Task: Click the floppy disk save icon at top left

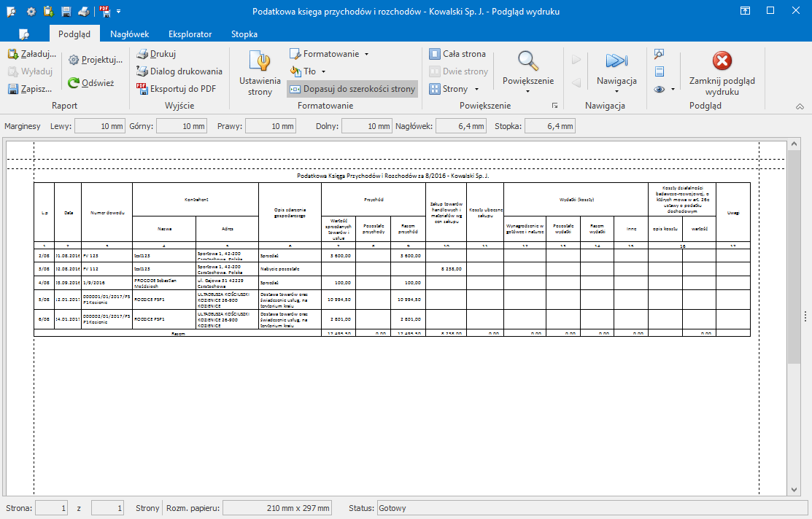Action: (65, 11)
